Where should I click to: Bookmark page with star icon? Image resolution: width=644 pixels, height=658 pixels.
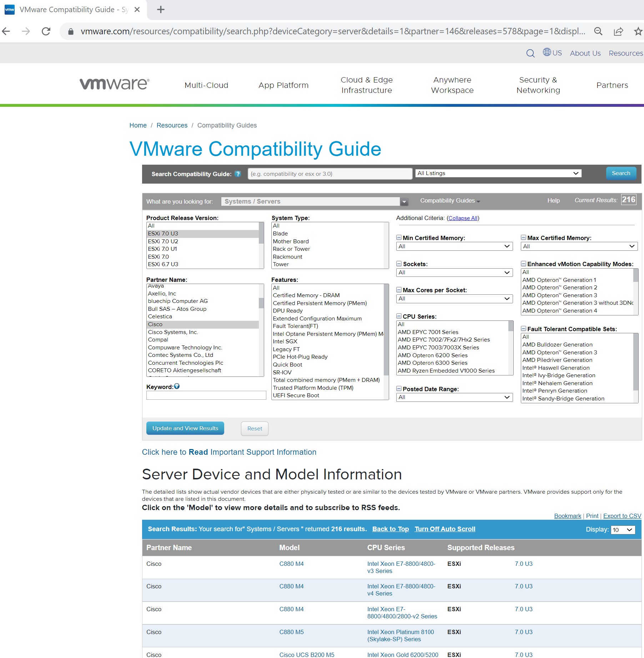(638, 31)
